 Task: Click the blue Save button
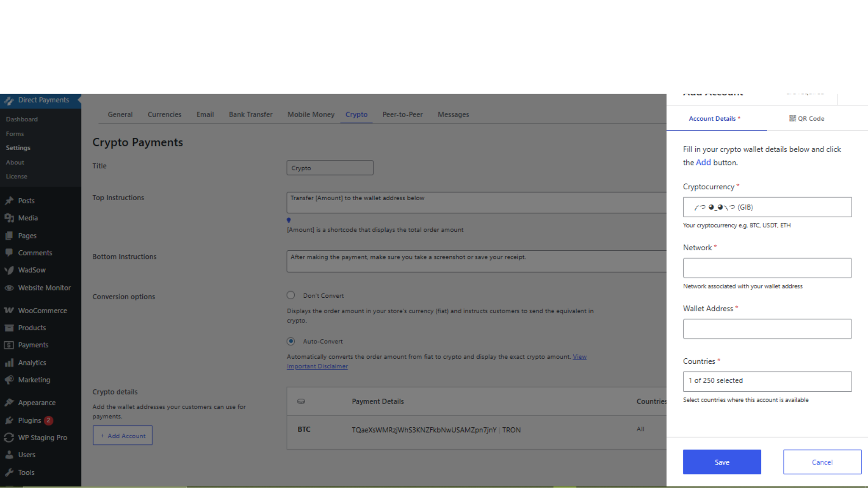pos(722,462)
